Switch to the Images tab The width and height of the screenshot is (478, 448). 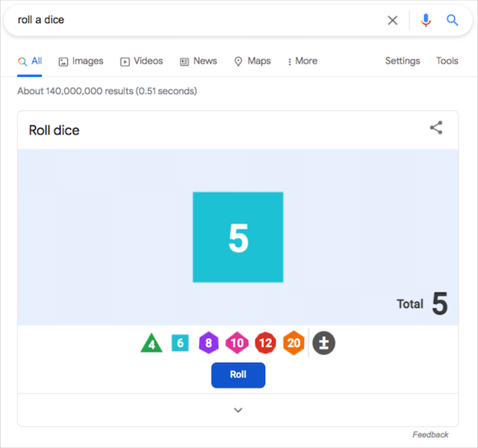point(81,61)
